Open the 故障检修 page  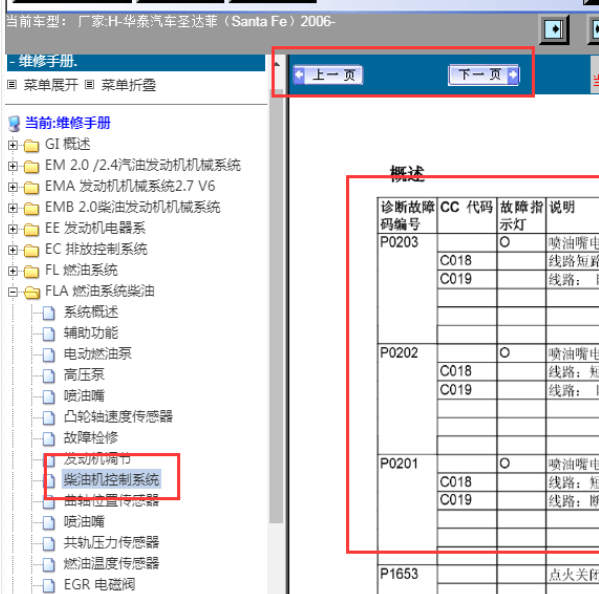coord(91,438)
